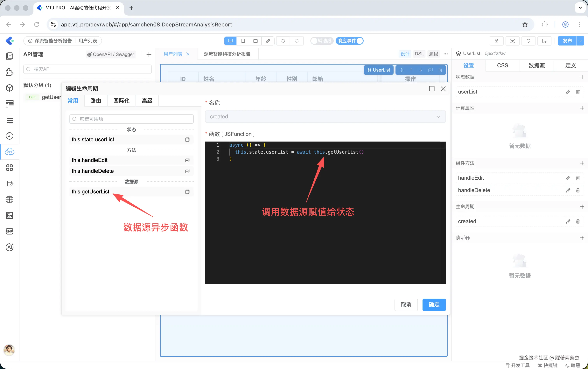Toggle the 辅助线 guideline switch
This screenshot has height=369, width=588.
point(322,41)
